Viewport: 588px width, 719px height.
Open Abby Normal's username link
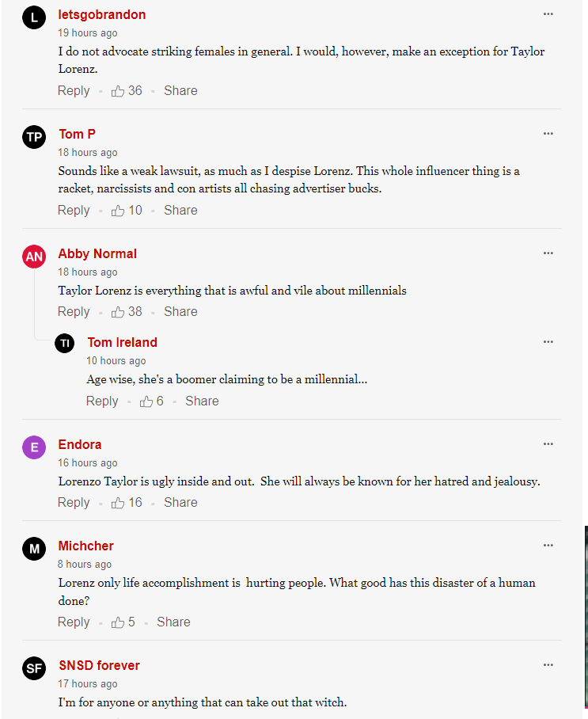tap(97, 253)
